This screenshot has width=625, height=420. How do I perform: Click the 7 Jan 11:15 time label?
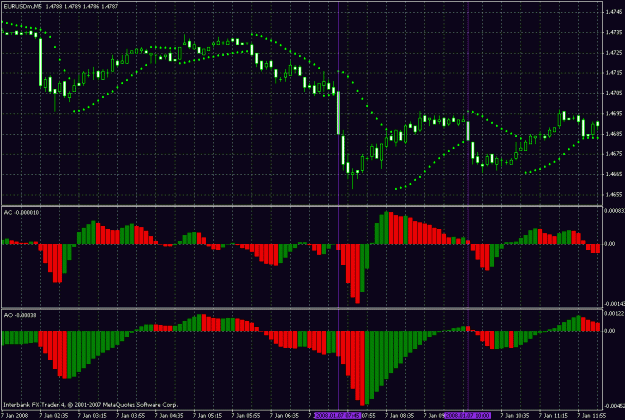(553, 416)
